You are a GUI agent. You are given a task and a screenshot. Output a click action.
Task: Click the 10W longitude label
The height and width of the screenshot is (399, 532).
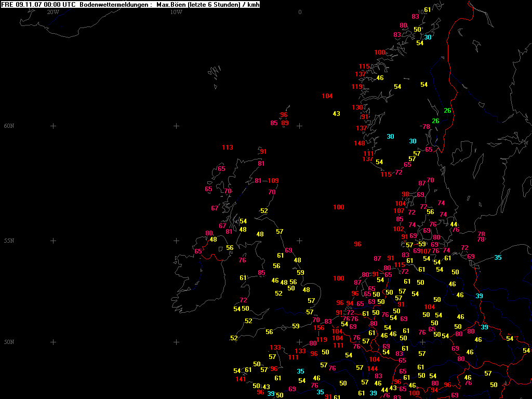coord(176,12)
